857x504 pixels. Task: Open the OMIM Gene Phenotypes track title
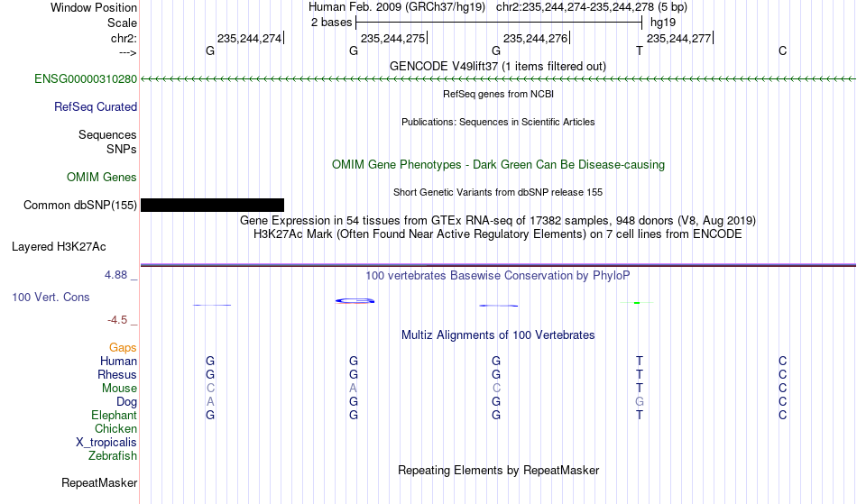click(499, 165)
